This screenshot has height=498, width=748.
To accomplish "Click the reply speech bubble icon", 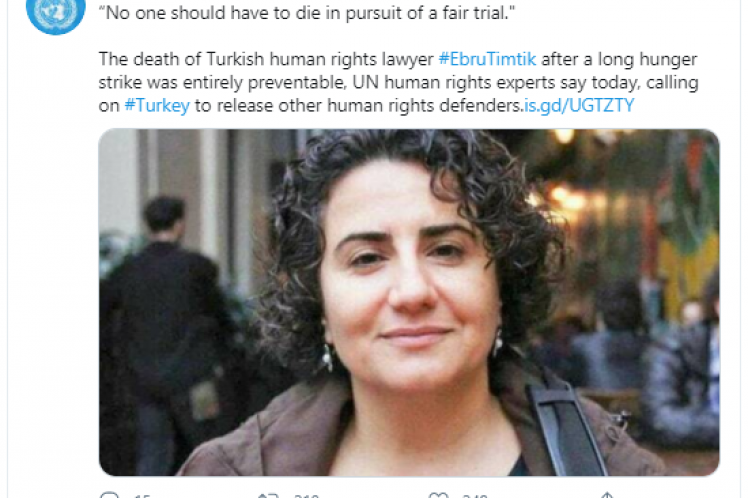I will pyautogui.click(x=109, y=495).
